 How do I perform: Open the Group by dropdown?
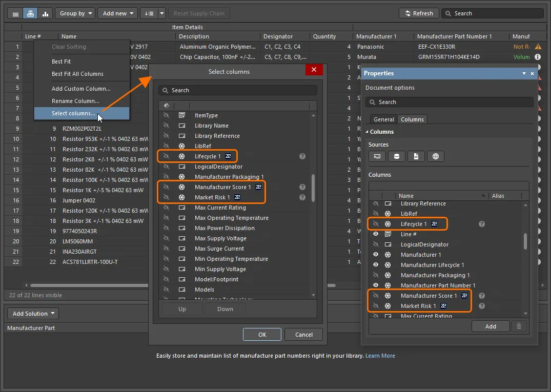75,13
